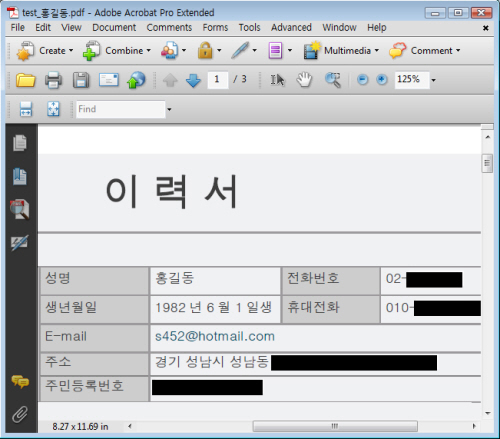Open the Find options dropdown arrow

click(169, 110)
